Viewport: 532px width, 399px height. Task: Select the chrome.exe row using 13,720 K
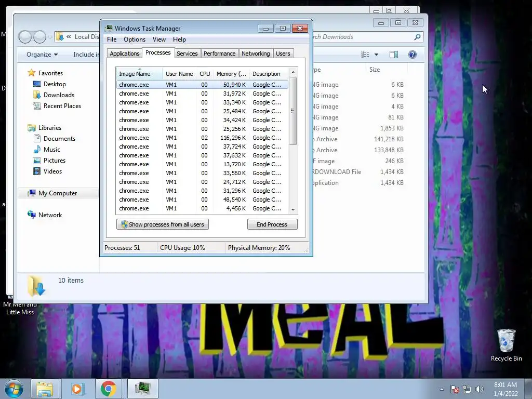(x=202, y=164)
